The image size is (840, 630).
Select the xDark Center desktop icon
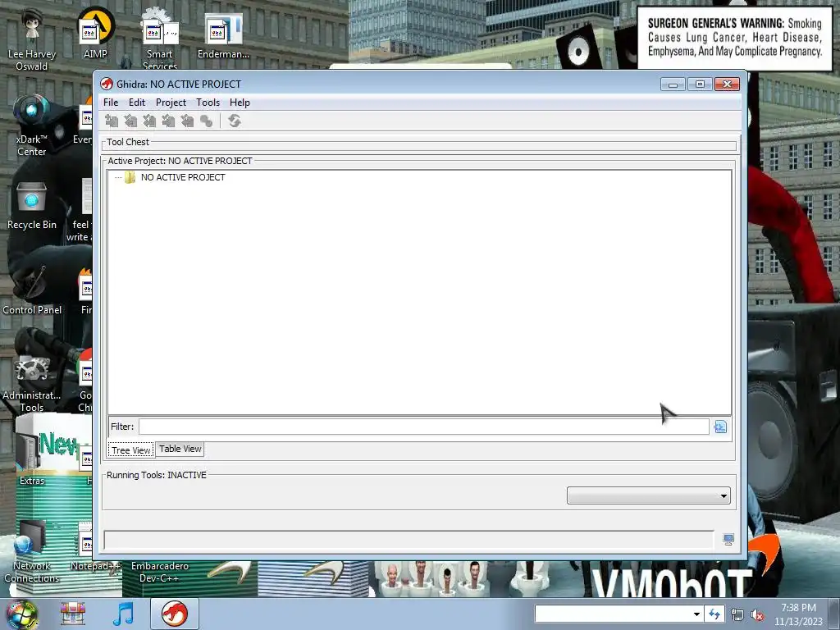[x=32, y=126]
